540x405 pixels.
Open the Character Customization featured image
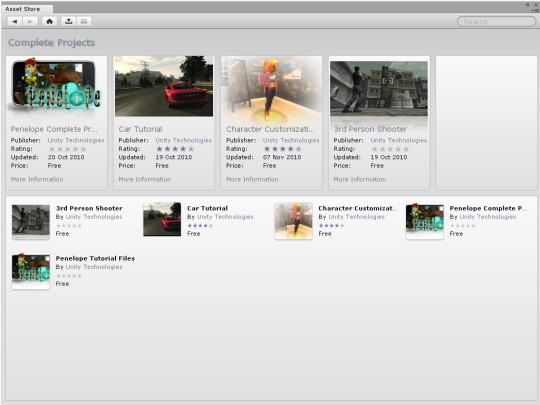[272, 89]
